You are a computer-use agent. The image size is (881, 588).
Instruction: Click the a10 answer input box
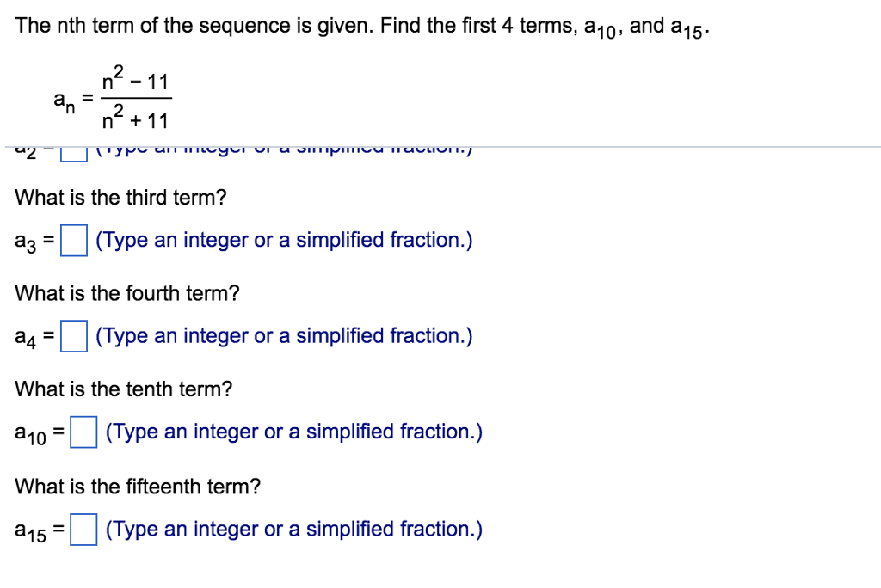tap(83, 432)
